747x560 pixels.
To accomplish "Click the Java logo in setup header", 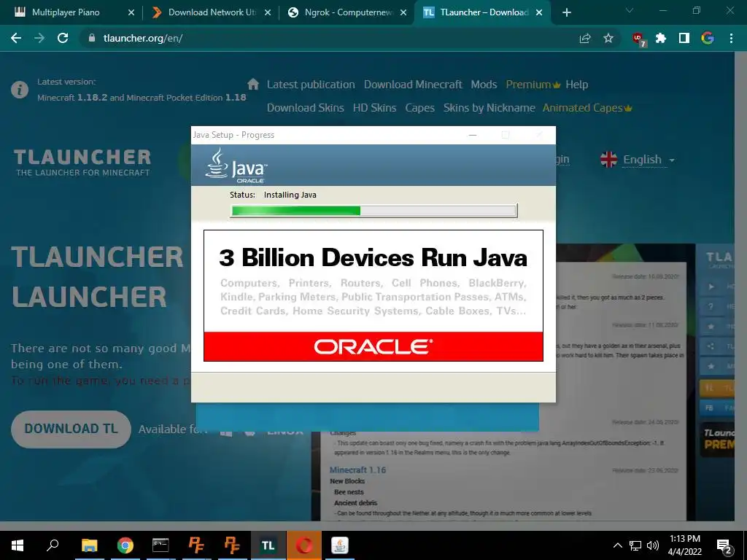I will coord(236,166).
